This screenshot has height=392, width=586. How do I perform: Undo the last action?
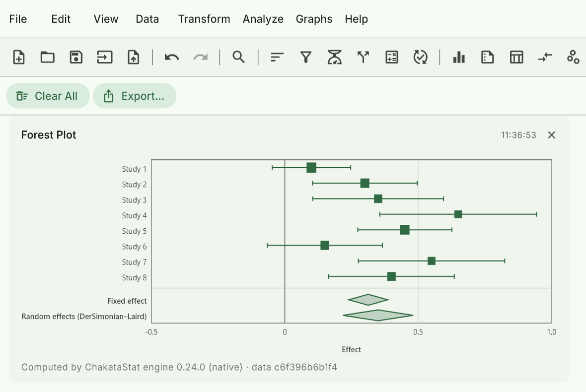172,57
